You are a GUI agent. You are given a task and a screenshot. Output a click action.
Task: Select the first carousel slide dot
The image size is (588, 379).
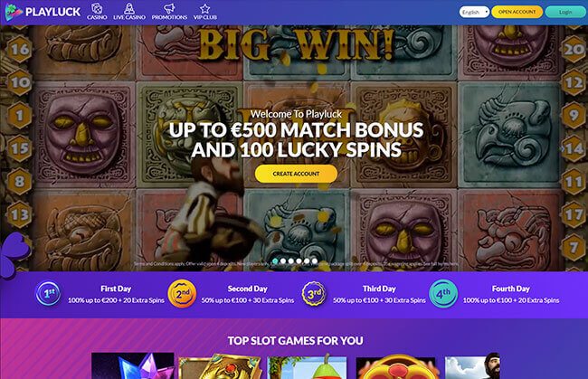[x=275, y=261]
